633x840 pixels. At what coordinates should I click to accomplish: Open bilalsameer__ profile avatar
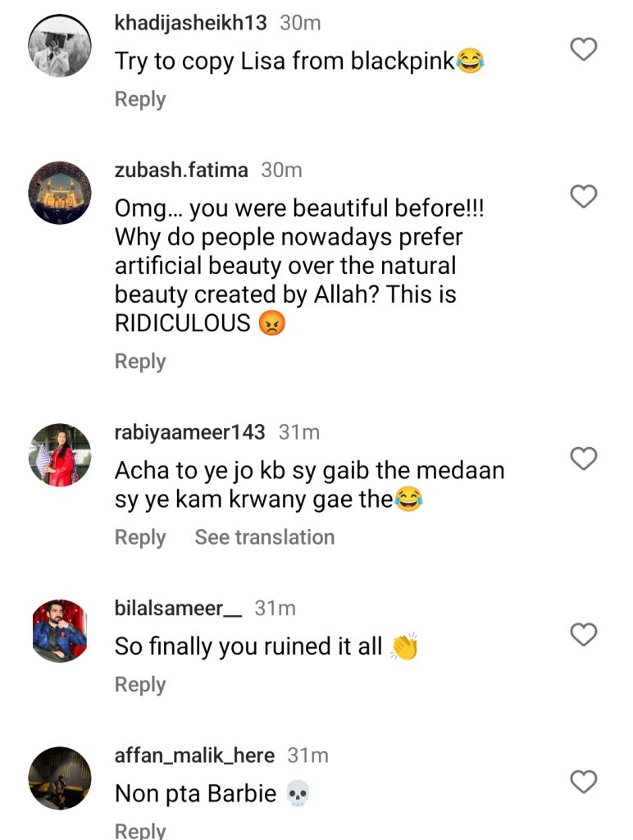[x=59, y=631]
